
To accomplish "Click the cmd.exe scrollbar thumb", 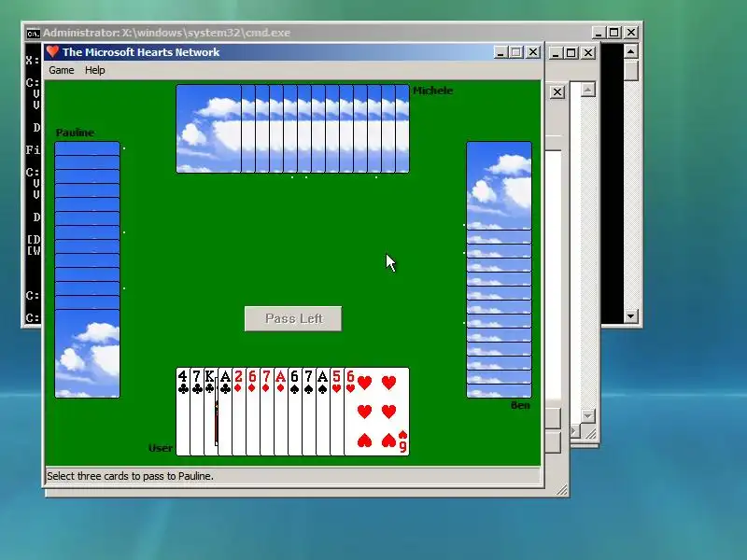I will (631, 69).
